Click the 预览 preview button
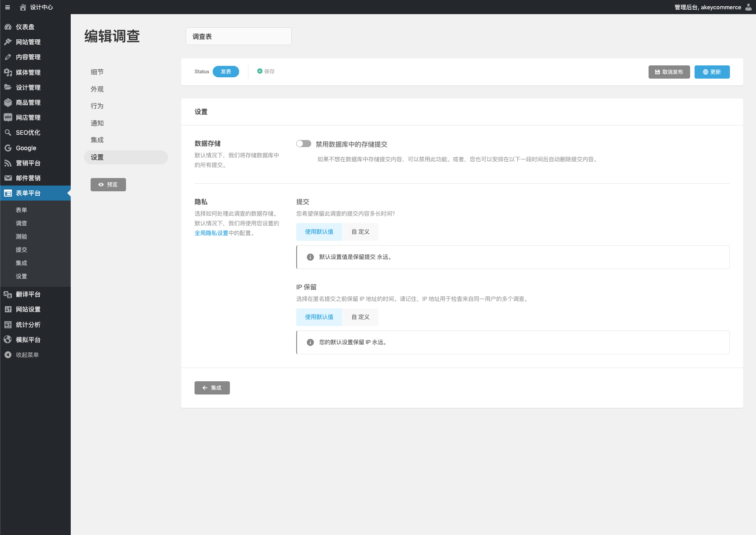 108,185
